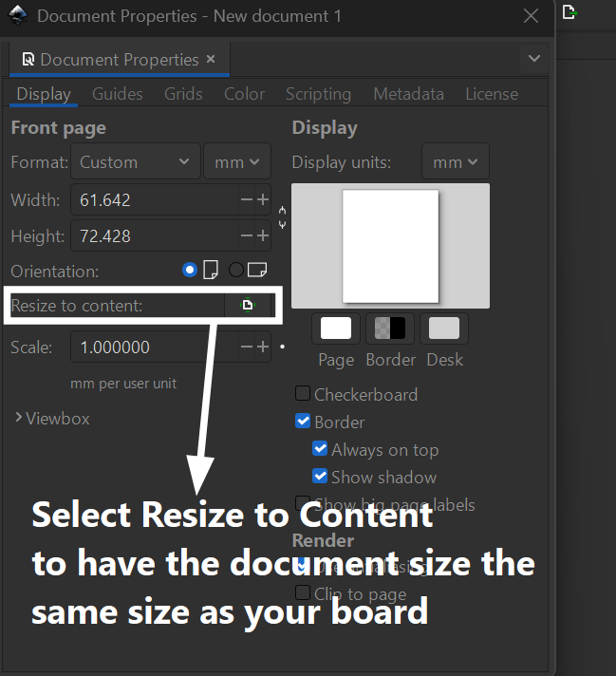The height and width of the screenshot is (676, 616).
Task: Select the landscape orientation option
Action: (x=235, y=271)
